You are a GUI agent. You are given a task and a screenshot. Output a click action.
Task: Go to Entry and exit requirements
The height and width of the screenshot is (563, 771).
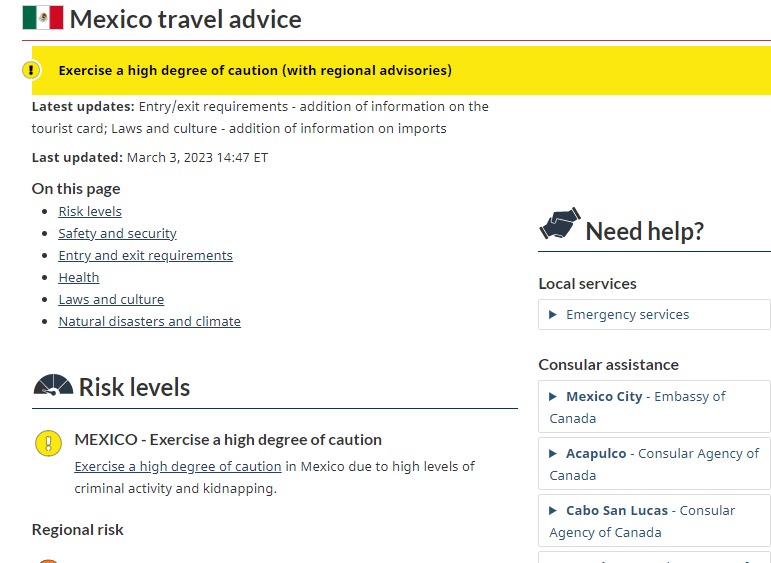tap(145, 255)
